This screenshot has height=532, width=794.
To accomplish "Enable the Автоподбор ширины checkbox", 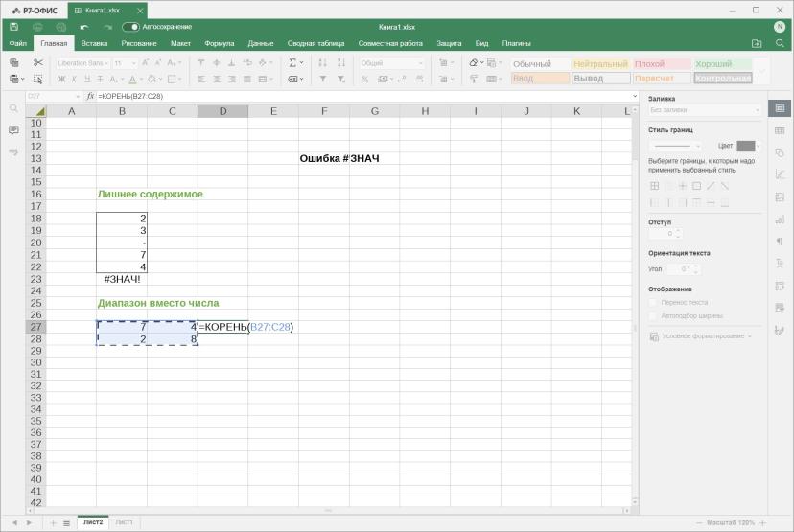I will pos(653,316).
